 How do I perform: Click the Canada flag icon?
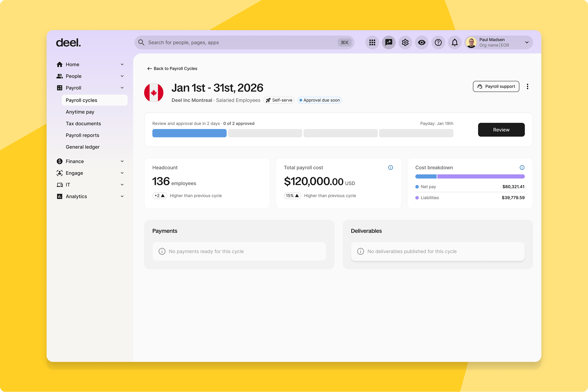click(154, 93)
